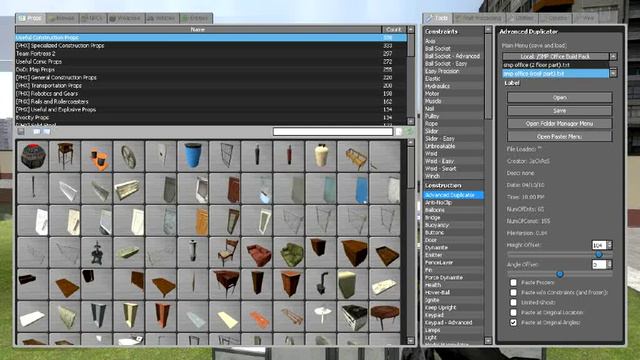Click the Angle Offset number stepper
The height and width of the screenshot is (360, 640).
[610, 264]
